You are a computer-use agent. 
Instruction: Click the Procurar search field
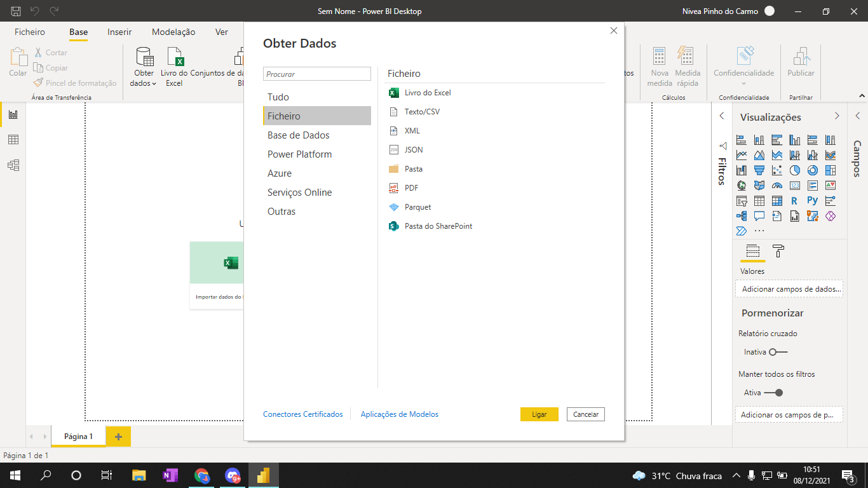pyautogui.click(x=317, y=74)
